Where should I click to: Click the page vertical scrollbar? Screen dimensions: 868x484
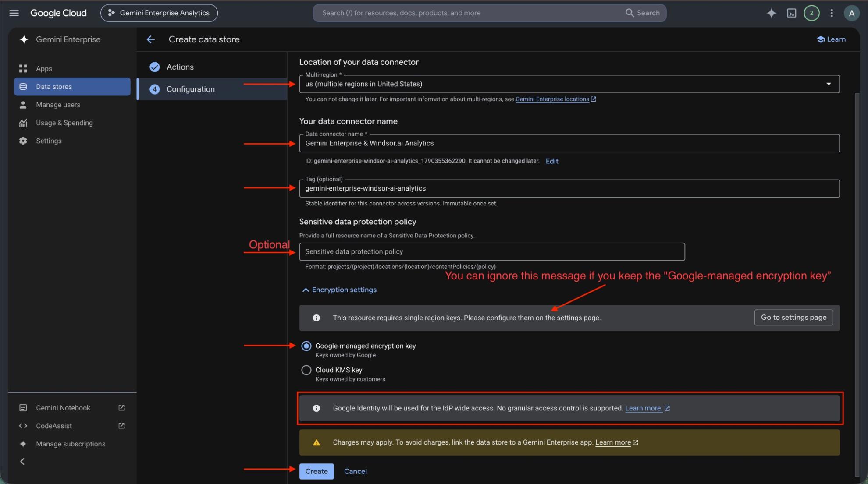point(857,285)
